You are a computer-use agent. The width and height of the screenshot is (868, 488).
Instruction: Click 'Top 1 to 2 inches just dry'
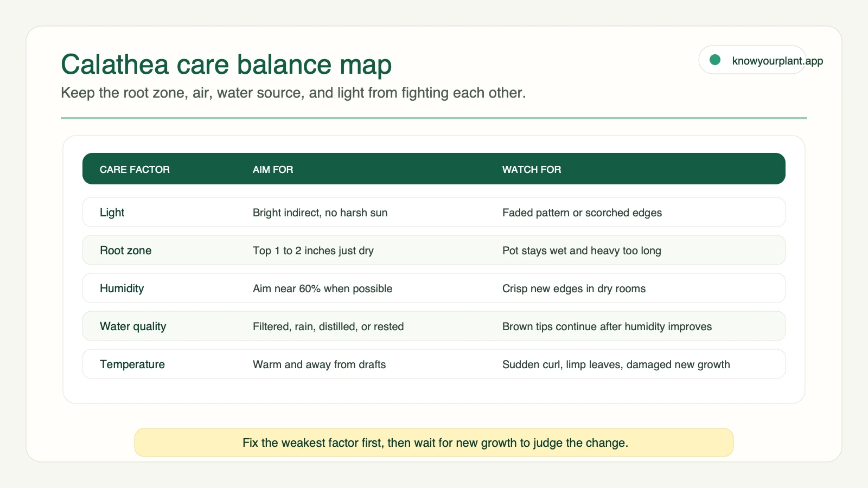click(313, 251)
